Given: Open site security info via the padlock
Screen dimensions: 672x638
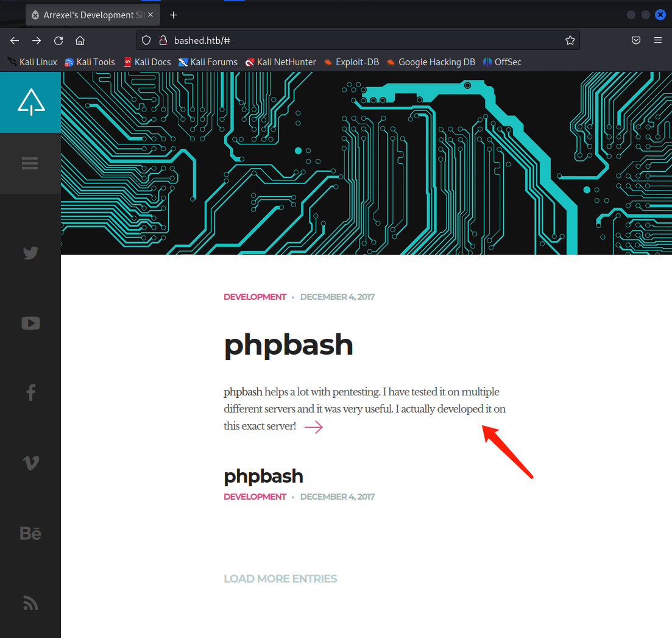Looking at the screenshot, I should (162, 40).
